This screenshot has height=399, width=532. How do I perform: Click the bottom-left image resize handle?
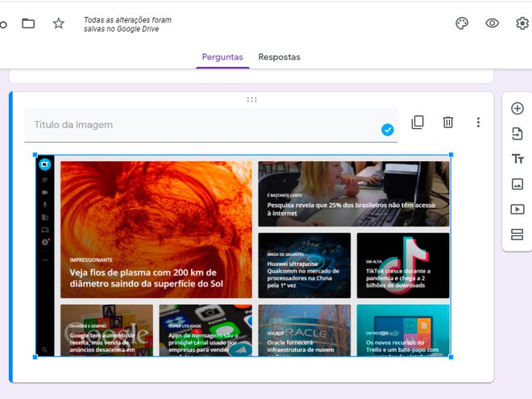point(35,357)
